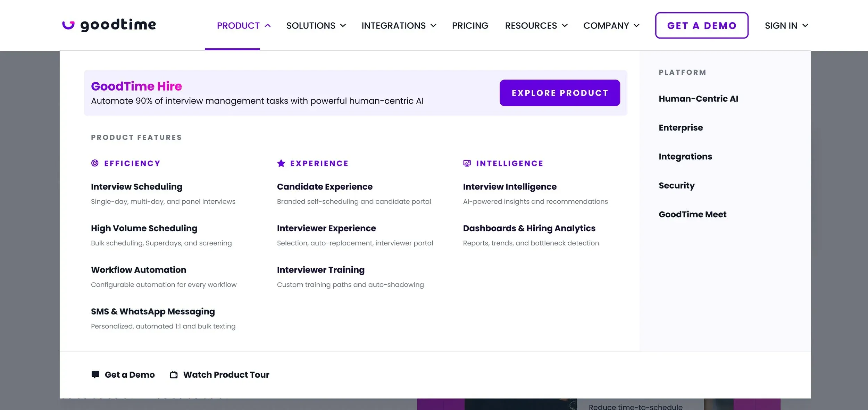868x410 pixels.
Task: Open the Security platform link
Action: coord(677,186)
